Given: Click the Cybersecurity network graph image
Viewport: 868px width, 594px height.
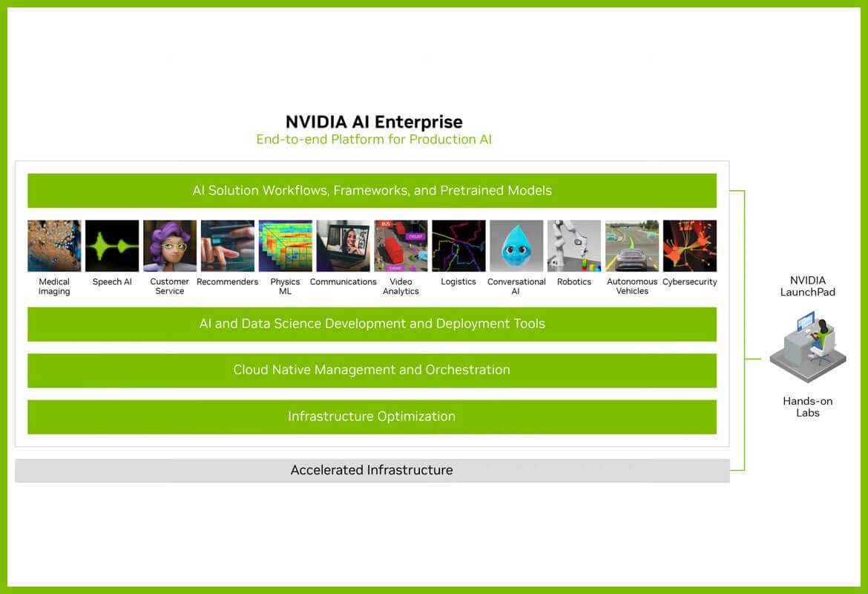Looking at the screenshot, I should point(690,246).
